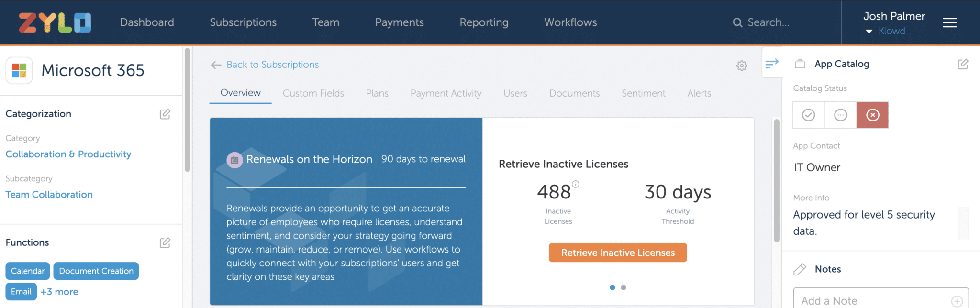Switch to the Users tab
The width and height of the screenshot is (980, 308).
pos(515,93)
